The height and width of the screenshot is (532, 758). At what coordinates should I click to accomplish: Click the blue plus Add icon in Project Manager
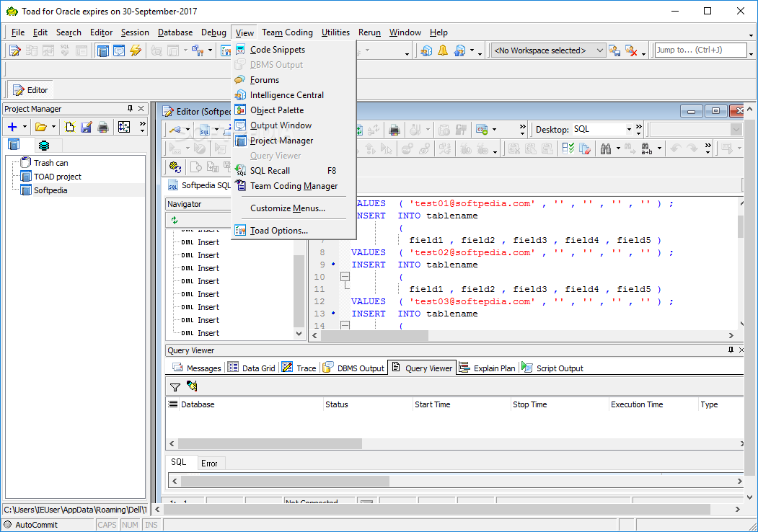pyautogui.click(x=12, y=127)
